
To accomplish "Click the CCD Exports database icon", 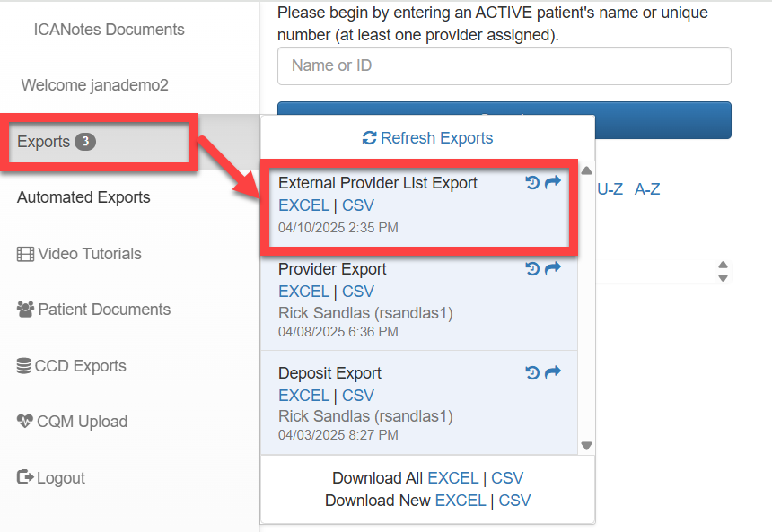I will (24, 366).
